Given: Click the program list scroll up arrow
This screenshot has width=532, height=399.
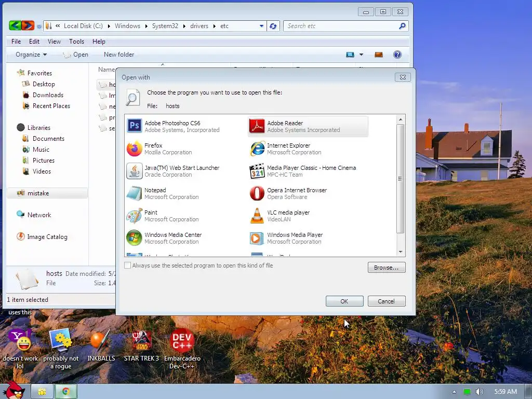Looking at the screenshot, I should tap(401, 119).
